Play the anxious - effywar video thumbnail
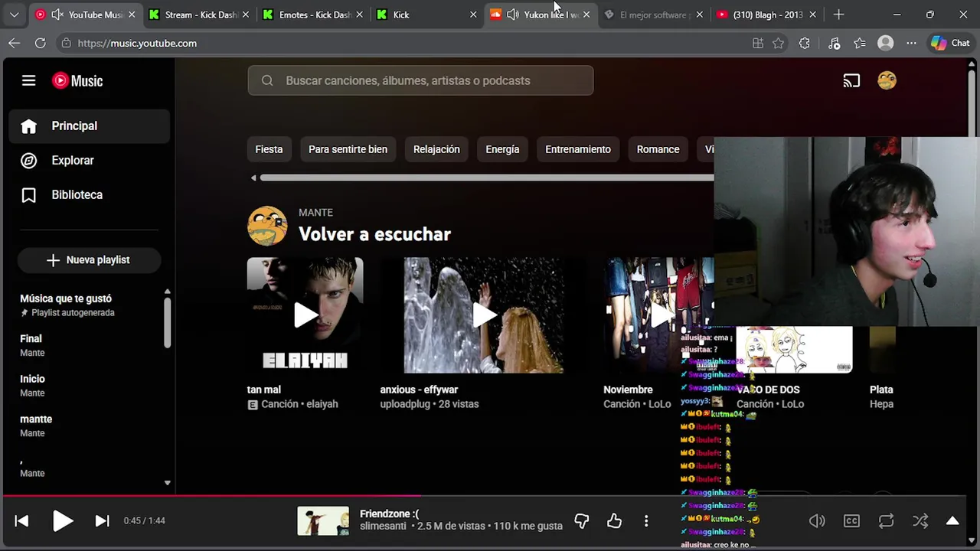Image resolution: width=980 pixels, height=551 pixels. coord(484,315)
